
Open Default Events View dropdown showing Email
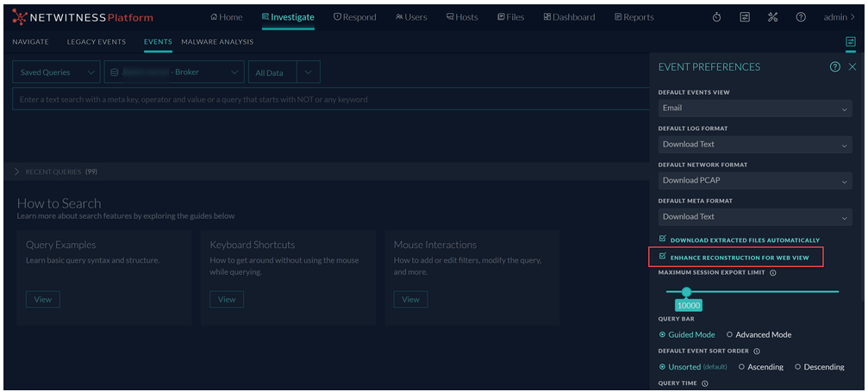(x=755, y=108)
